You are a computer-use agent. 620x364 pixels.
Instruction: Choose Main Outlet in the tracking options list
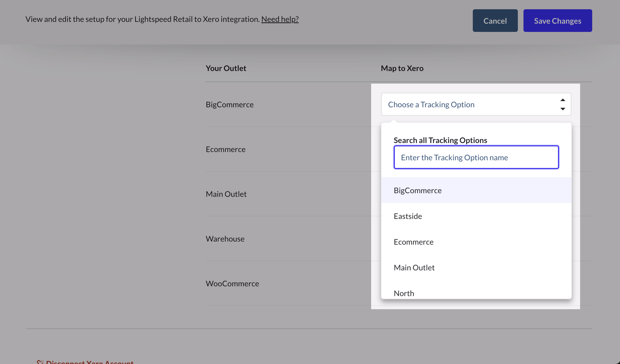tap(414, 267)
